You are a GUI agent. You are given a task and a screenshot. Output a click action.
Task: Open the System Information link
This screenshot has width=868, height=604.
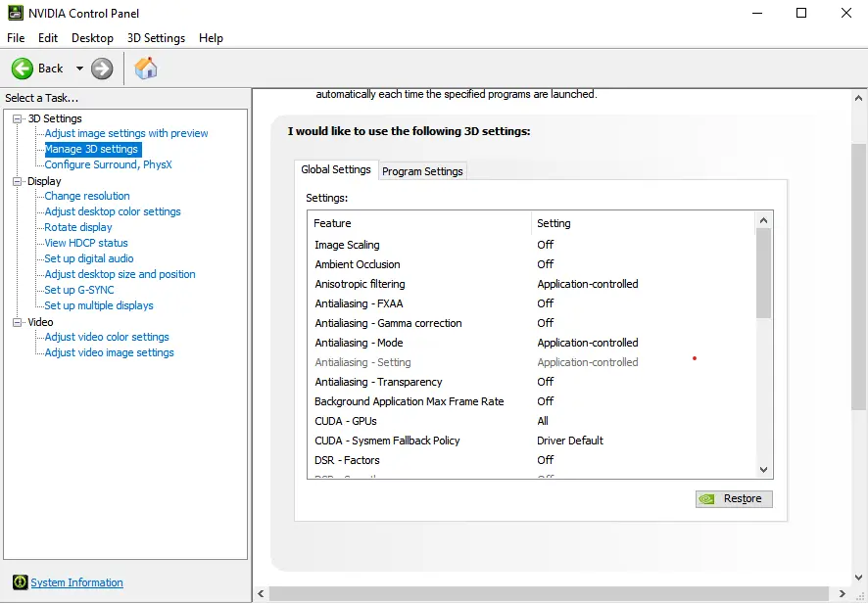(77, 582)
